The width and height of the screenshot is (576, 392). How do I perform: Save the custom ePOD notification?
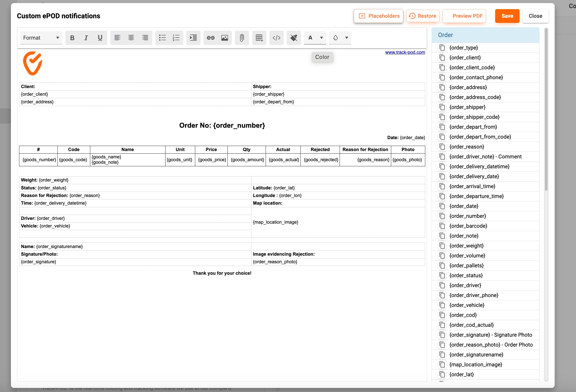(507, 16)
